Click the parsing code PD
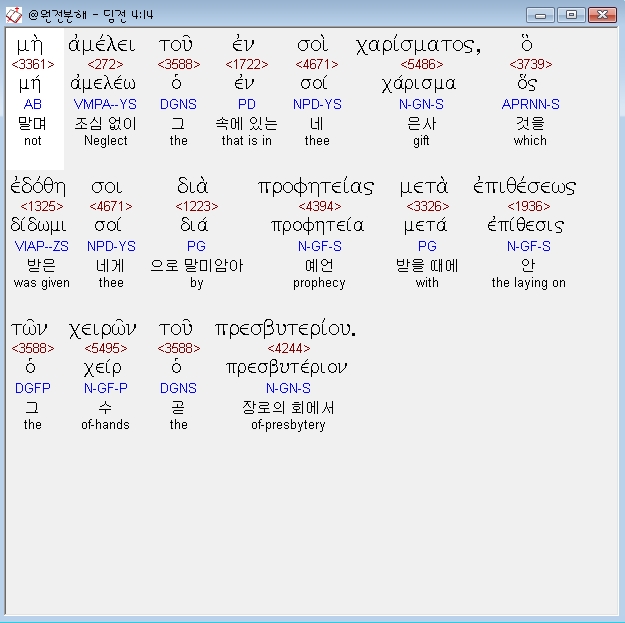Image resolution: width=625 pixels, height=623 pixels. pos(247,104)
